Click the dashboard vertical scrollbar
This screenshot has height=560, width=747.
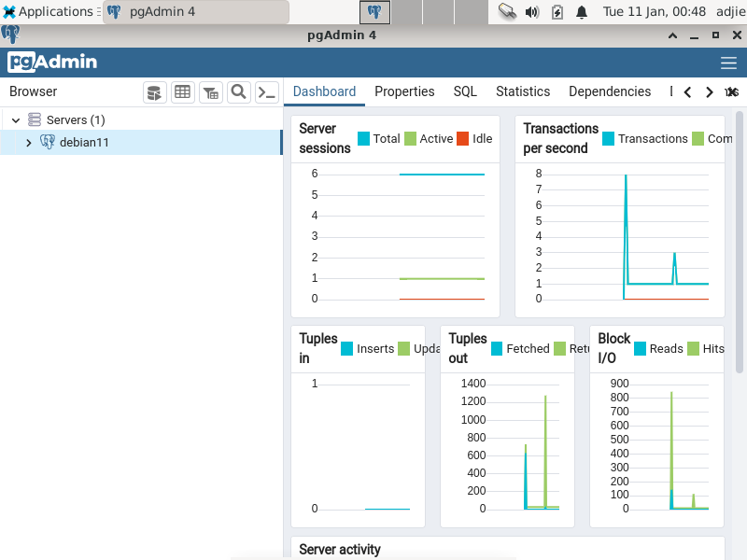[740, 242]
